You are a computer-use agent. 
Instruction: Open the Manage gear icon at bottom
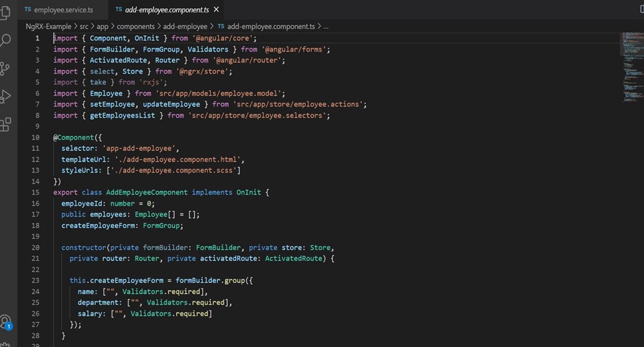(x=6, y=344)
